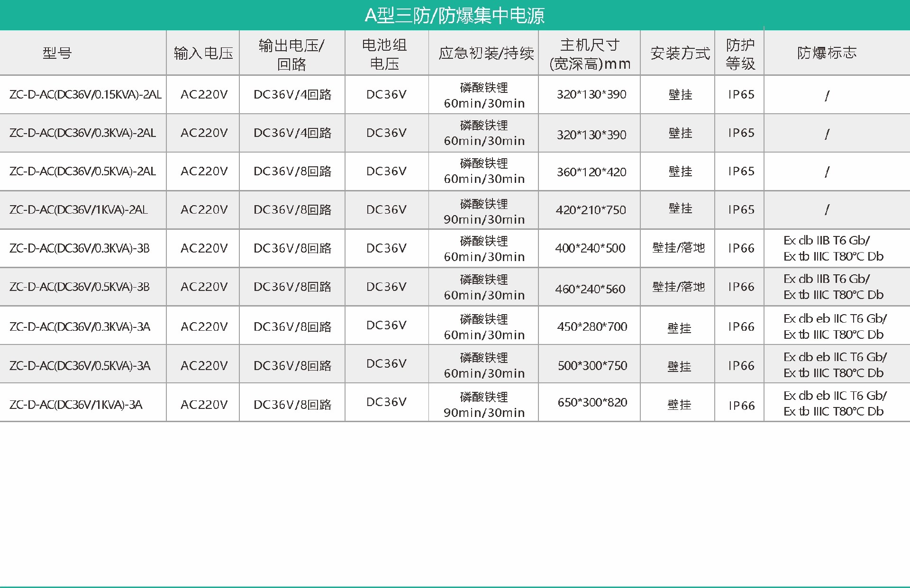The image size is (910, 588).
Task: Select the 电池组电压 column header
Action: (x=386, y=53)
